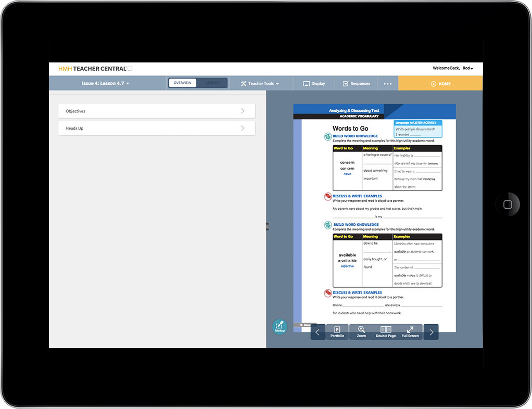Open the Issue 4: Lesson 4.7 dropdown
Viewport: 532px width, 409px height.
tap(106, 83)
